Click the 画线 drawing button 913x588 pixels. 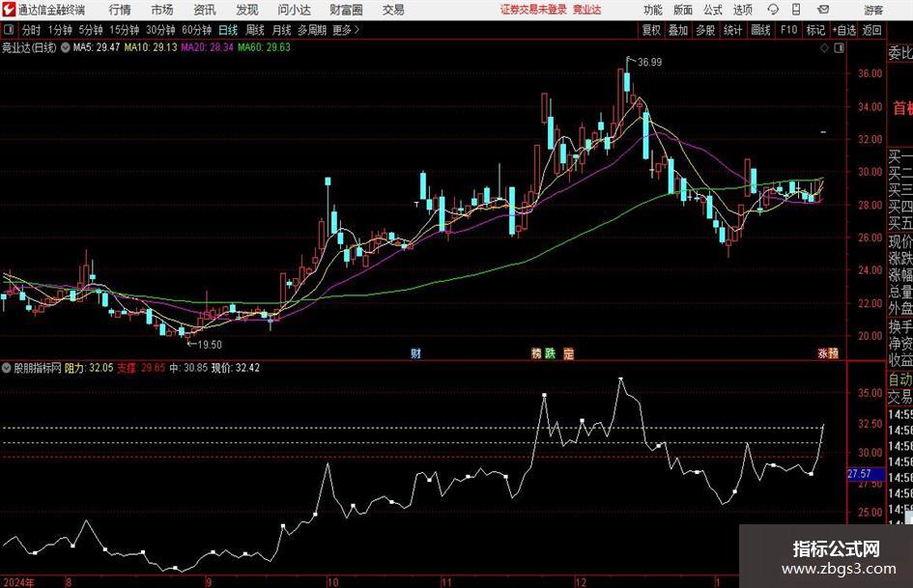click(x=760, y=30)
